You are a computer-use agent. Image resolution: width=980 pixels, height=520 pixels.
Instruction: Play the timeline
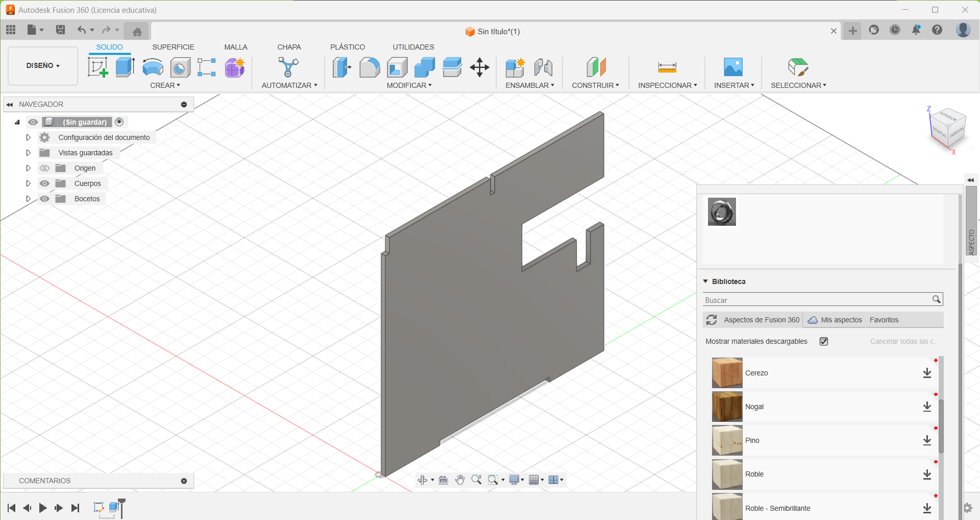43,508
